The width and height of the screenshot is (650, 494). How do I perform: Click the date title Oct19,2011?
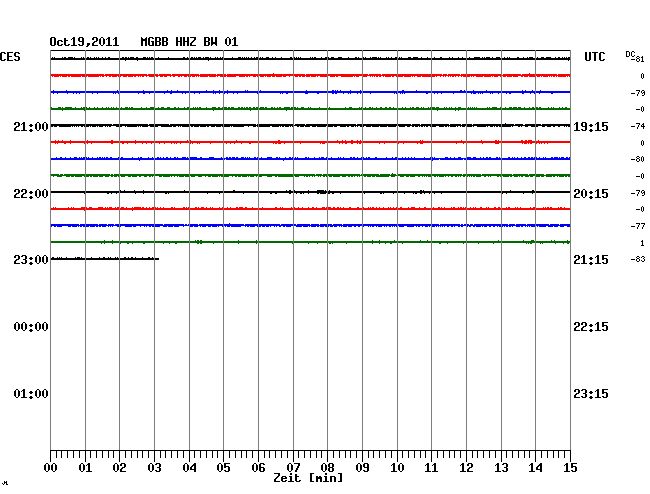(x=84, y=42)
